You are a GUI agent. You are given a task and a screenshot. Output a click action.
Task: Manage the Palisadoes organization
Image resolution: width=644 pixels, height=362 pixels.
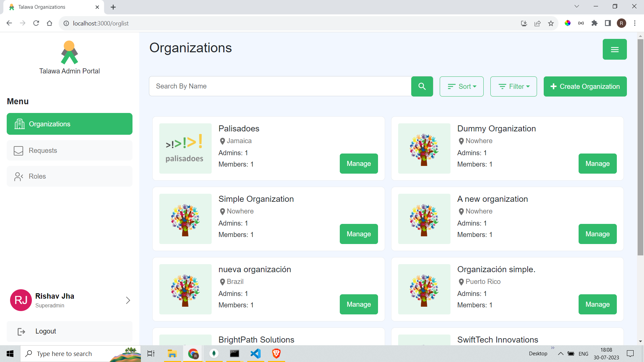[359, 164]
